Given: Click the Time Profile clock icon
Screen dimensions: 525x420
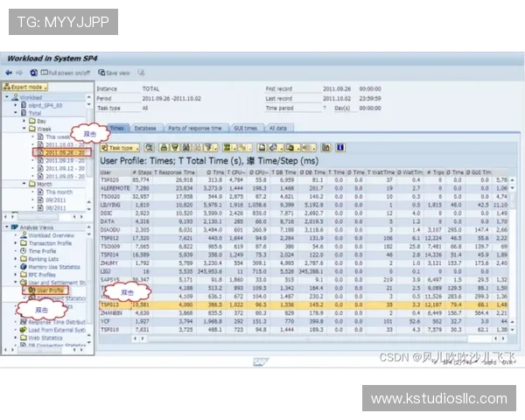Looking at the screenshot, I should point(22,251).
